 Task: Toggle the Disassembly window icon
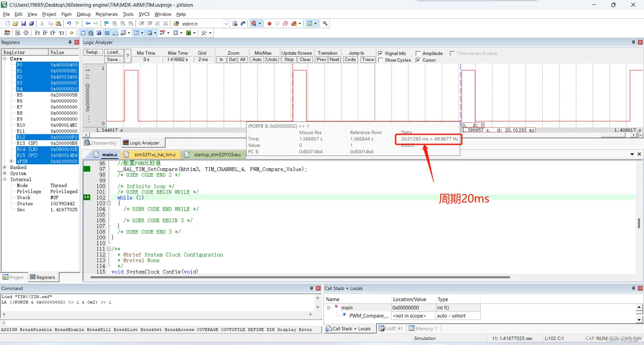(x=91, y=33)
